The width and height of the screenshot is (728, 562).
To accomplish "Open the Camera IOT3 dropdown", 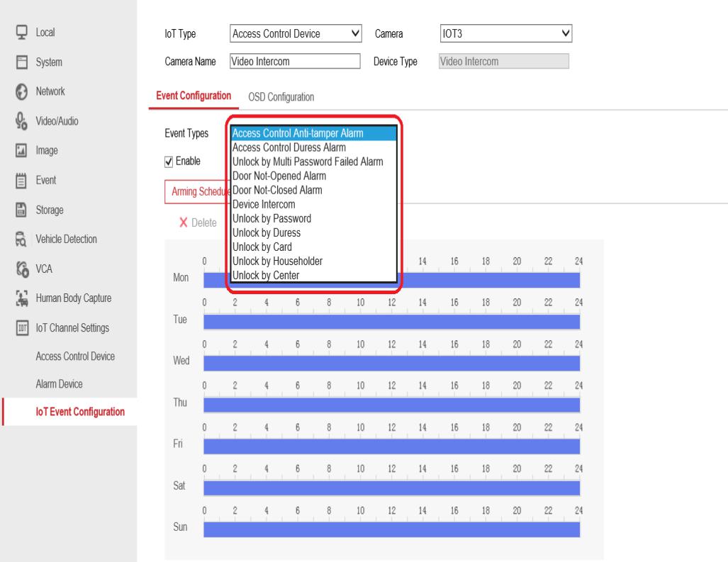I will (x=505, y=32).
